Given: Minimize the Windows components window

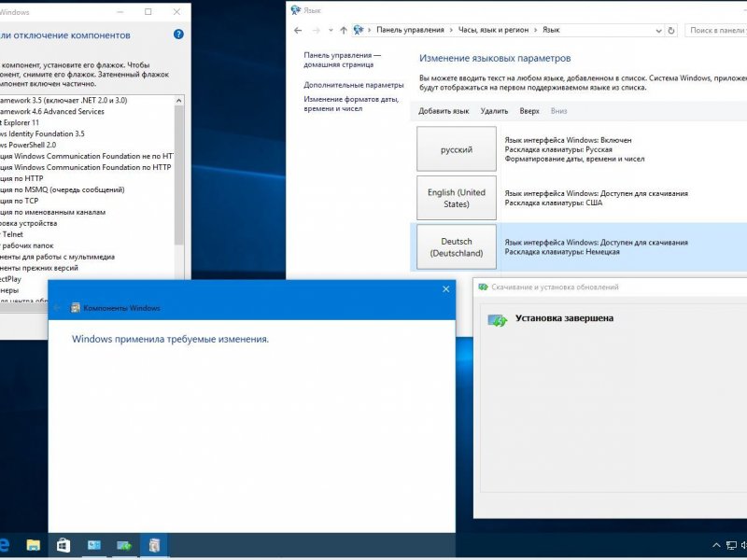Looking at the screenshot, I should coord(120,12).
